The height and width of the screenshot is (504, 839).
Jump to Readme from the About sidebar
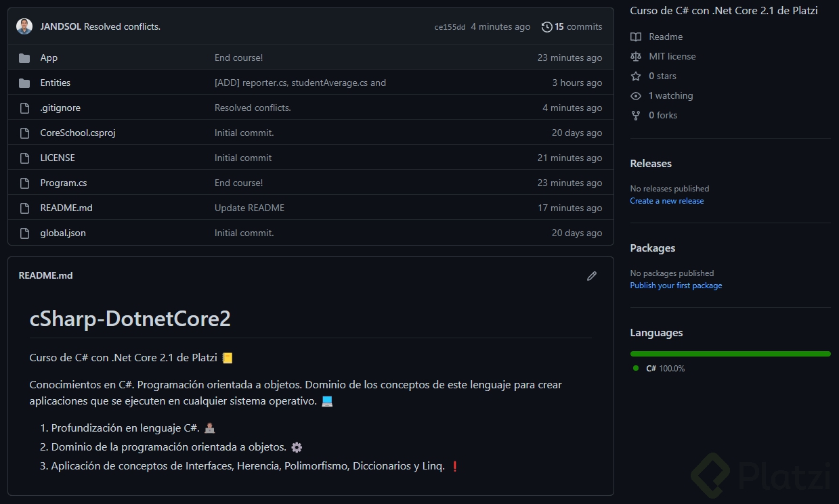click(x=666, y=37)
